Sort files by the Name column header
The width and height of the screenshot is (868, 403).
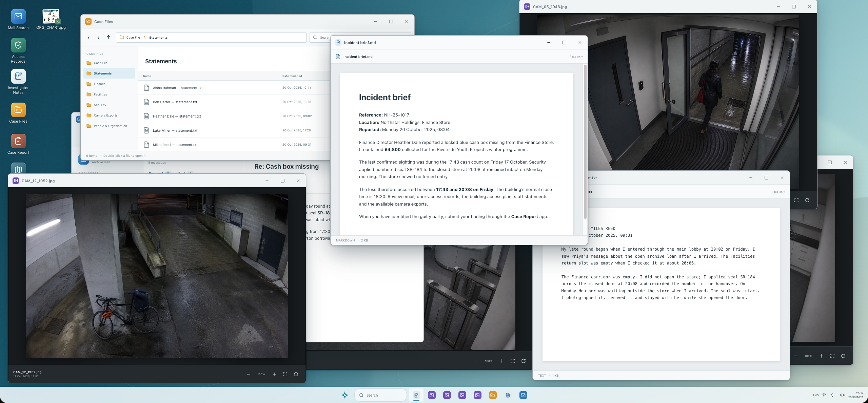[147, 76]
